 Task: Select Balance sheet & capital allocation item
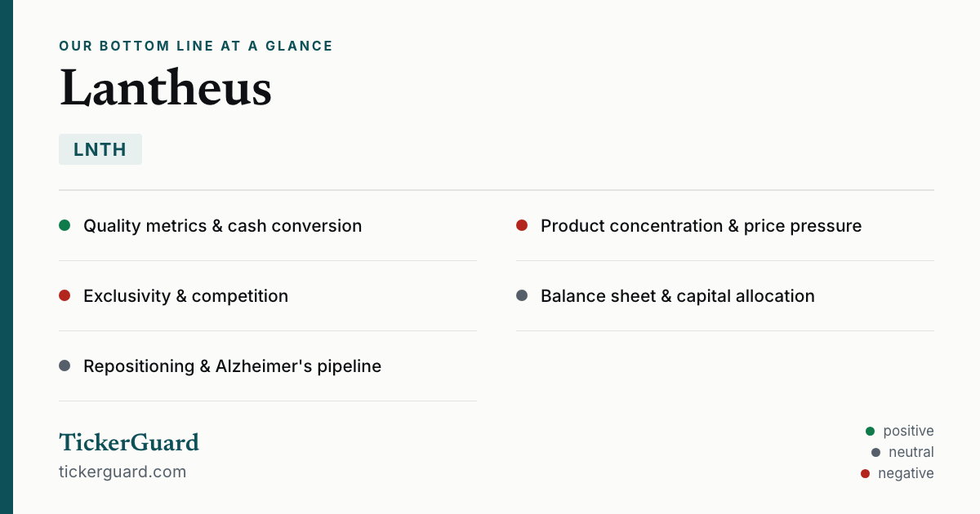coord(725,296)
